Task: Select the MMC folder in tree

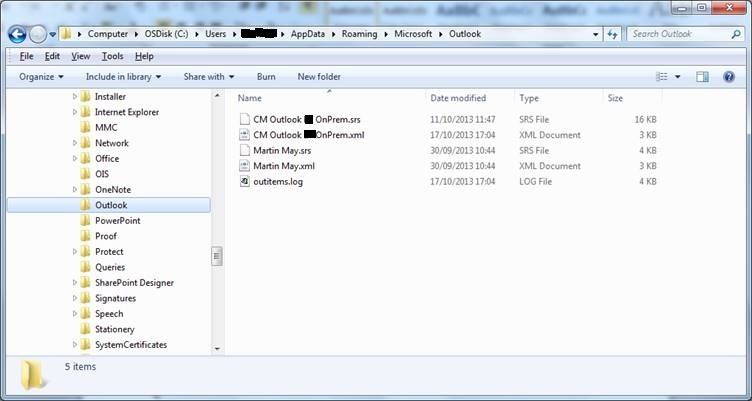Action: point(106,128)
